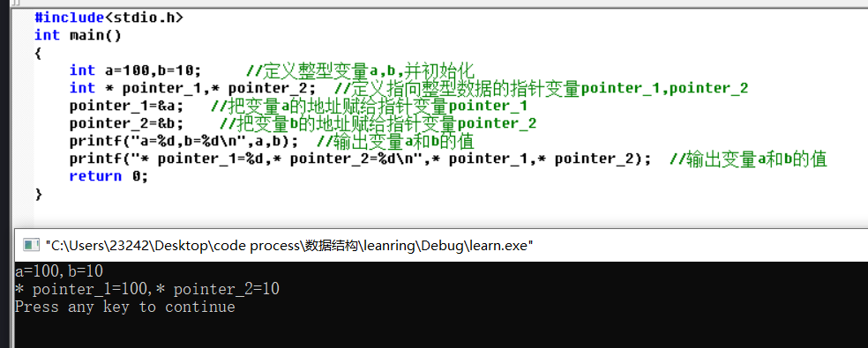
Task: Click the closing brace of main
Action: pos(38,194)
